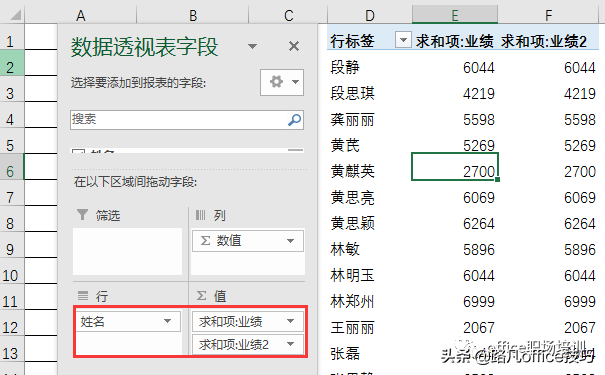
Task: Select column C header
Action: pyautogui.click(x=289, y=15)
